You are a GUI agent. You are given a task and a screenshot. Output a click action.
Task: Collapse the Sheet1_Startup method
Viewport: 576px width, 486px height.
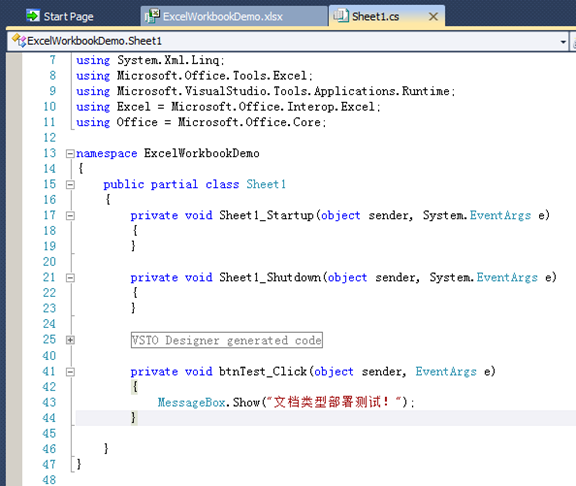pyautogui.click(x=70, y=216)
